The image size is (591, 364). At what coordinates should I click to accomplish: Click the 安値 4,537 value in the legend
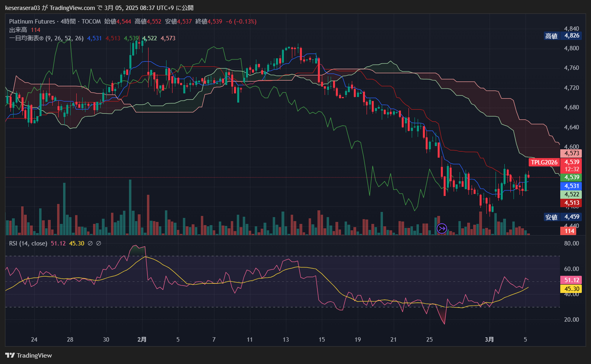(x=178, y=21)
